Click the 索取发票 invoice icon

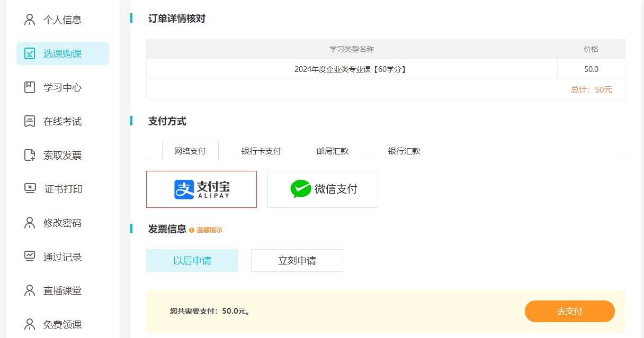pos(30,156)
